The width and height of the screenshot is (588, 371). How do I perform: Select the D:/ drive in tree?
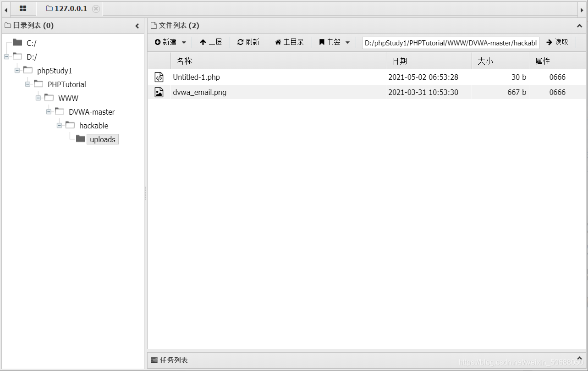(x=32, y=57)
